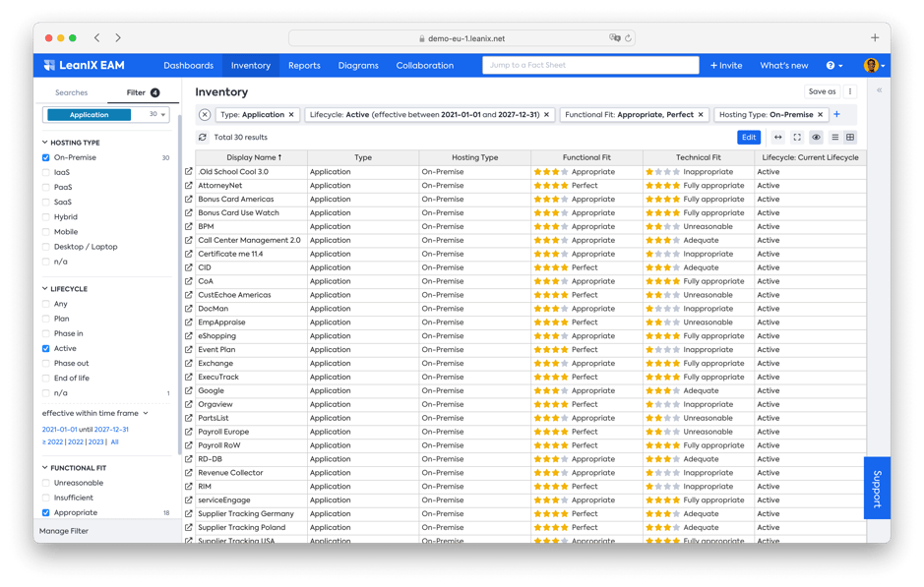The height and width of the screenshot is (587, 924).
Task: Click the Jump to a Fact Sheet field
Action: coord(590,66)
